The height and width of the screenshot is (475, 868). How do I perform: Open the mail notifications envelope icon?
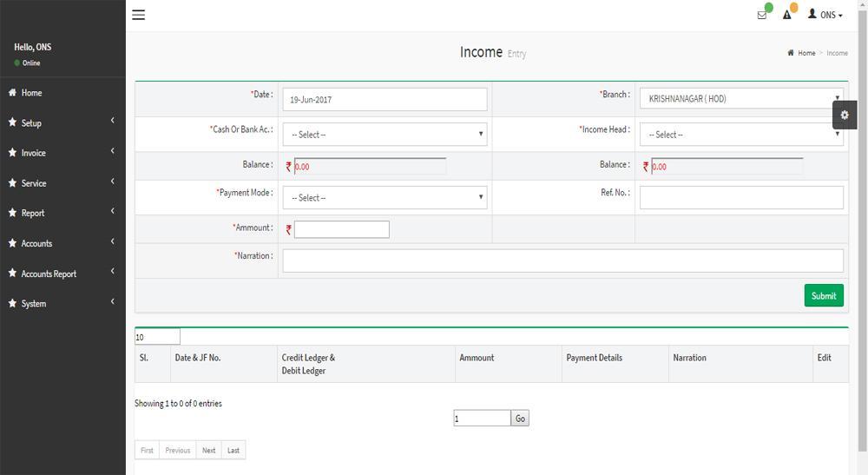point(762,16)
